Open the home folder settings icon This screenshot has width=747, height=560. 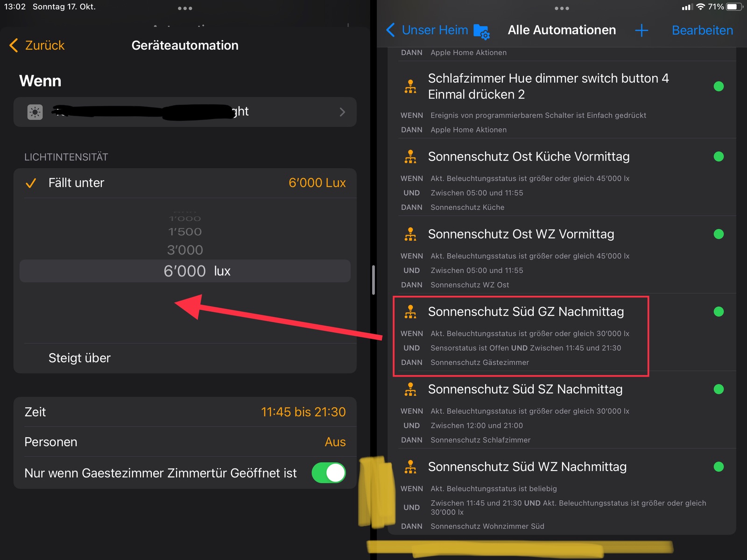click(x=481, y=31)
